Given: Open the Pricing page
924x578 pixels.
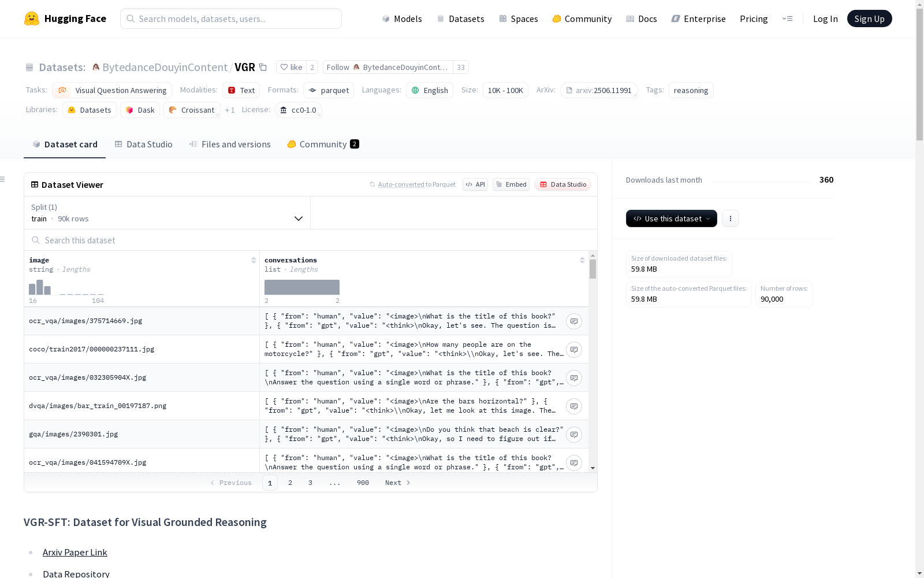Looking at the screenshot, I should (x=754, y=18).
